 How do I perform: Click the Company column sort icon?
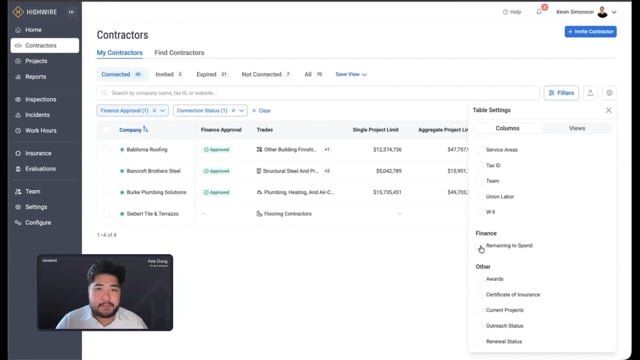[x=146, y=129]
